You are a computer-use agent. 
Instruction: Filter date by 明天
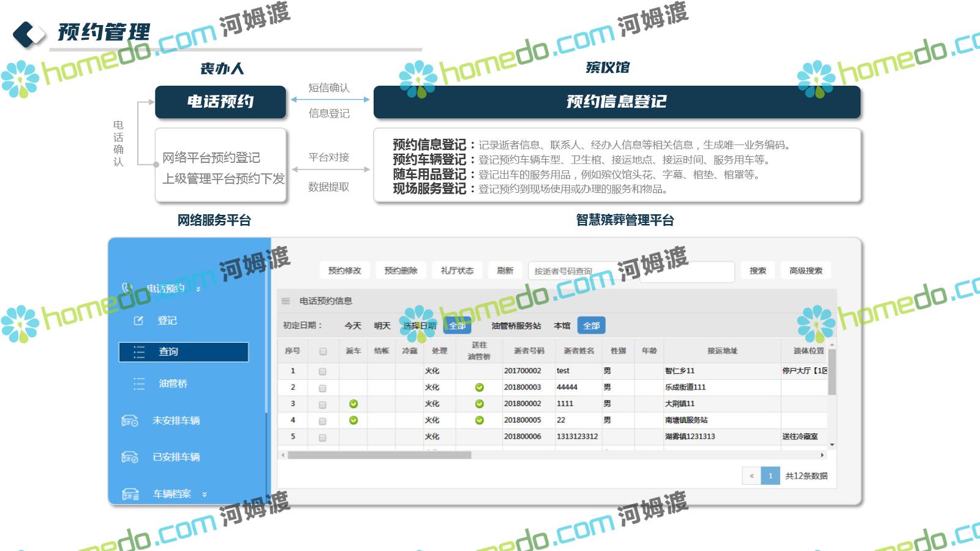[382, 326]
